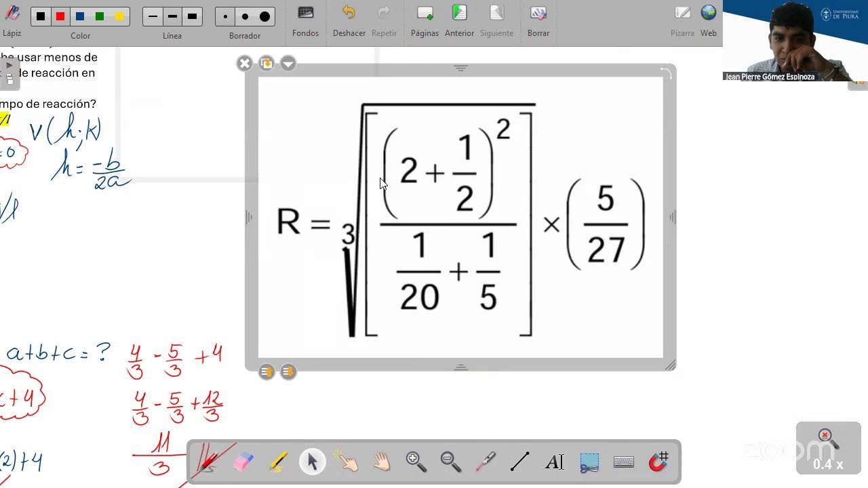Click the Jean Pierre Gómez Espinoza video tile

tap(795, 41)
